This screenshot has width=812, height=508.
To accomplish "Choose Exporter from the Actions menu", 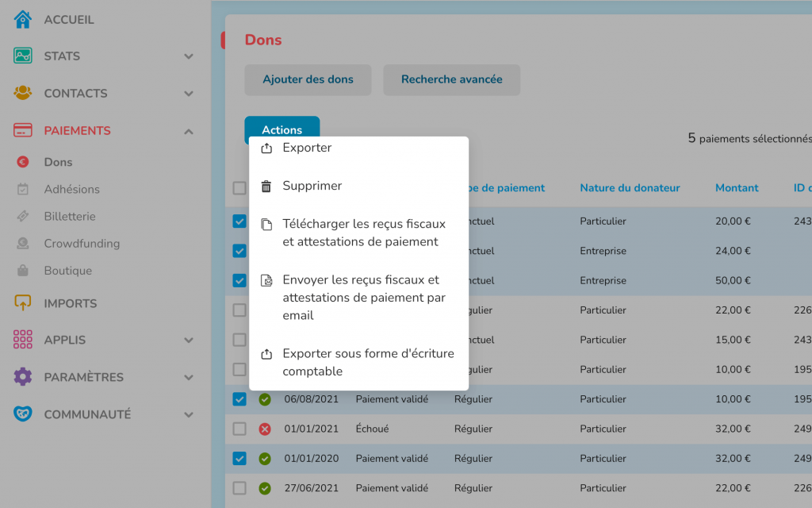I will click(x=307, y=148).
